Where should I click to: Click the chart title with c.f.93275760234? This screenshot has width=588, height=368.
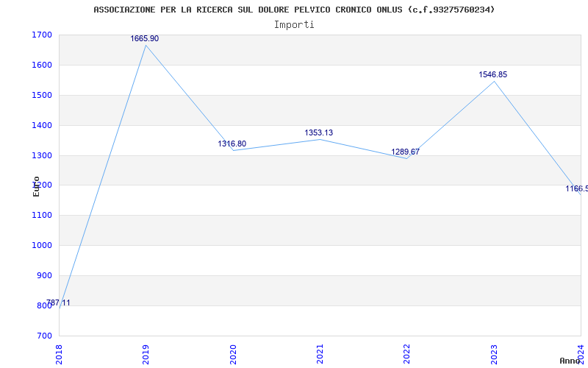pyautogui.click(x=295, y=10)
